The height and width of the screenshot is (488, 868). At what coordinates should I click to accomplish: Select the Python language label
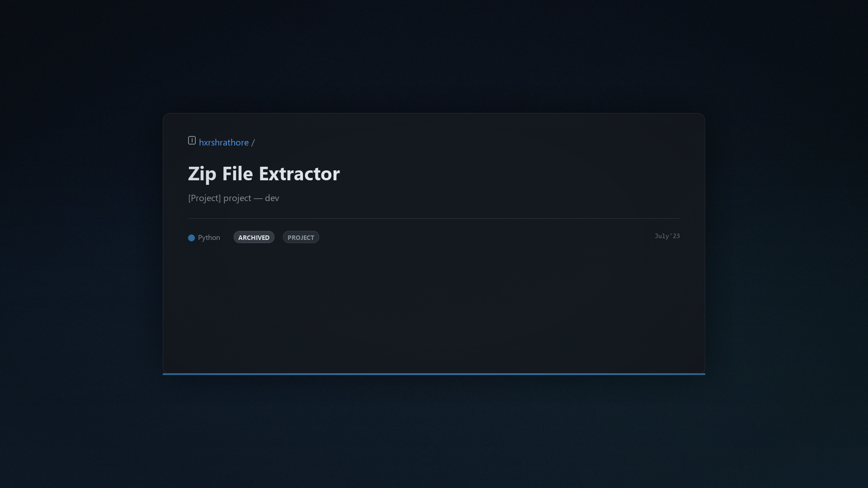(x=209, y=238)
